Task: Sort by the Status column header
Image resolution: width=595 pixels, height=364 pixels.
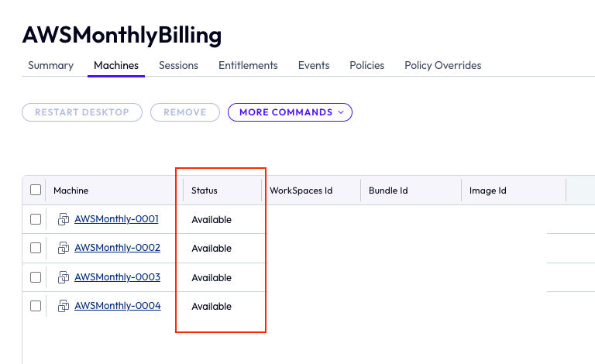Action: [205, 191]
